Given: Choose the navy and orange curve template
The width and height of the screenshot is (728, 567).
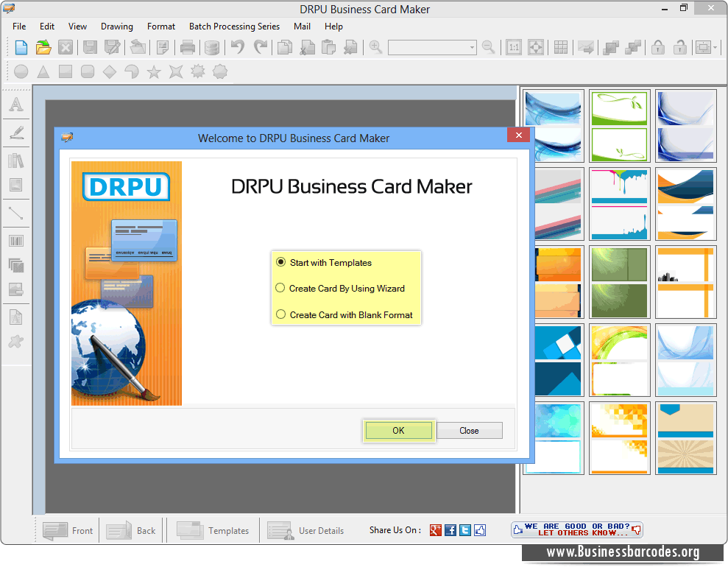Looking at the screenshot, I should point(686,204).
